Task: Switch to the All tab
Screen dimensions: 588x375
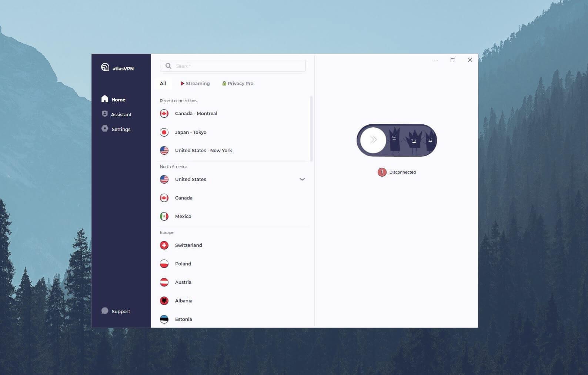Action: coord(163,83)
